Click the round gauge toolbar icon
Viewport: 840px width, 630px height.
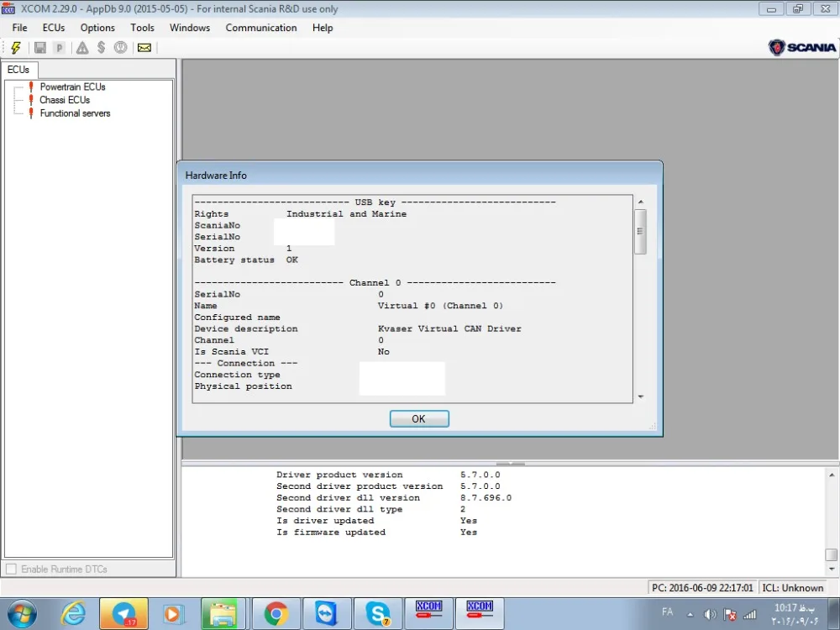point(120,48)
